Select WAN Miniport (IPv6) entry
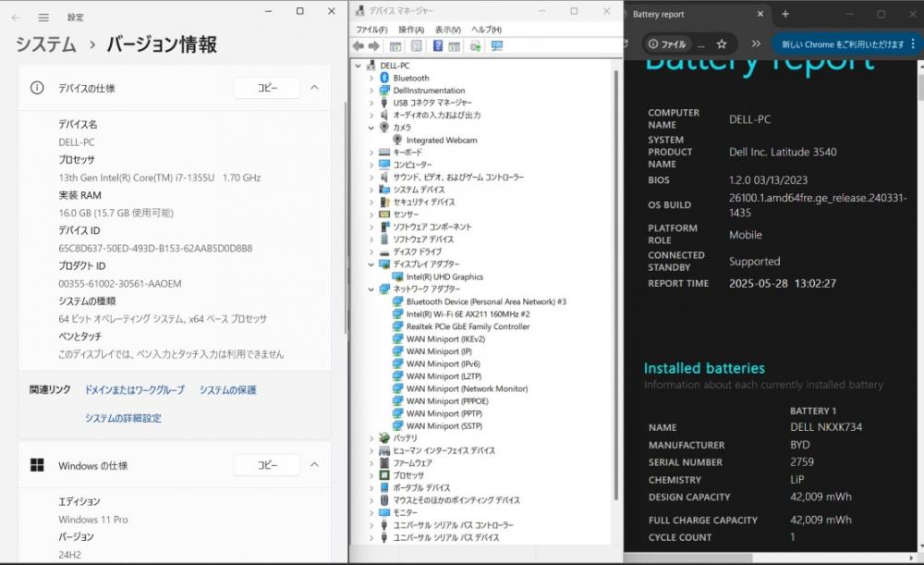This screenshot has height=565, width=924. (444, 364)
